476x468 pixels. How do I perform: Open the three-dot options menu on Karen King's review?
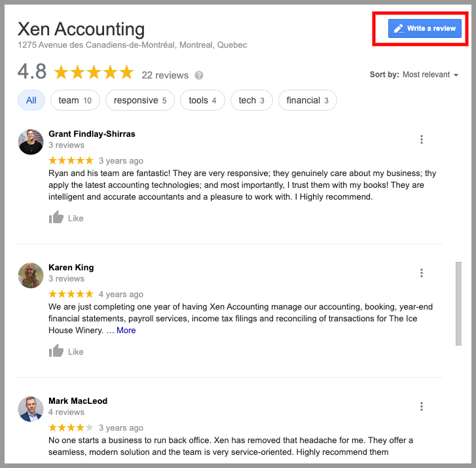click(422, 273)
